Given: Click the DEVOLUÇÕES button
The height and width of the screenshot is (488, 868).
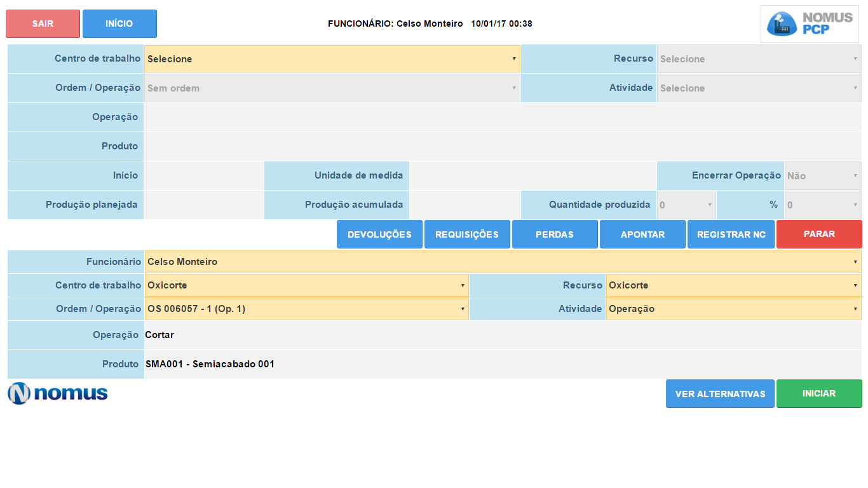Looking at the screenshot, I should [379, 234].
